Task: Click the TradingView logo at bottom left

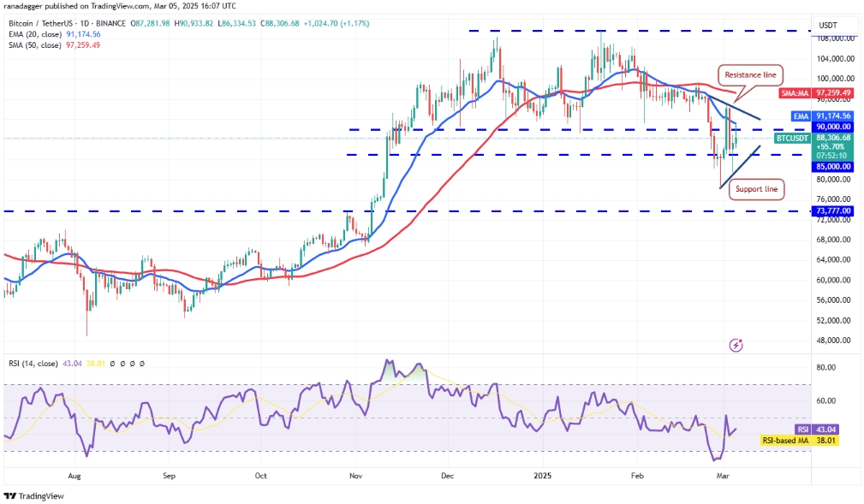Action: click(34, 495)
